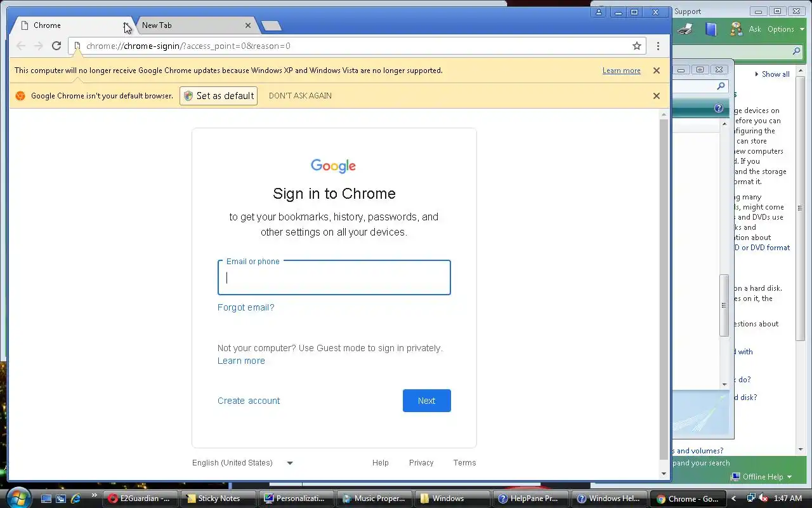Dismiss the default browser infobar

point(657,96)
